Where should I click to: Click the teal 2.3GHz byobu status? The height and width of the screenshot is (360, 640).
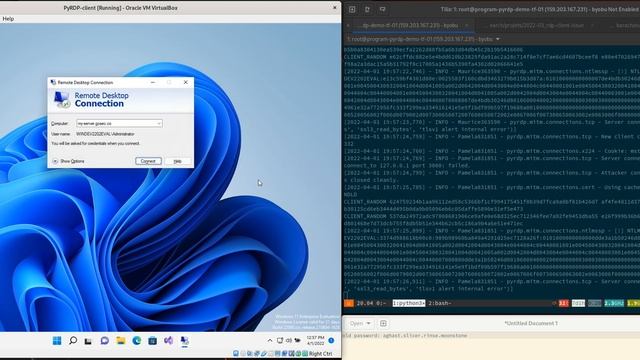pos(614,303)
